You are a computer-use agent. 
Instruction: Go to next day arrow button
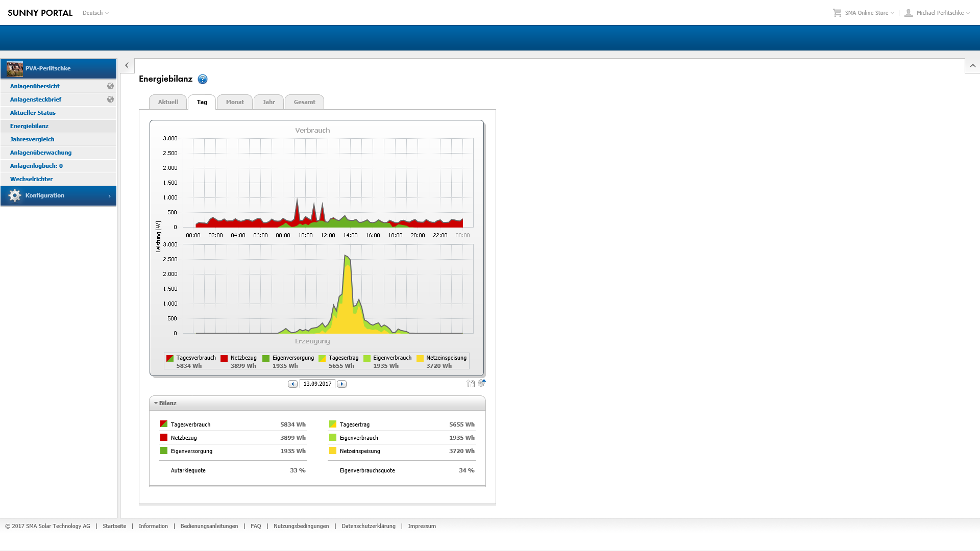[x=342, y=384]
